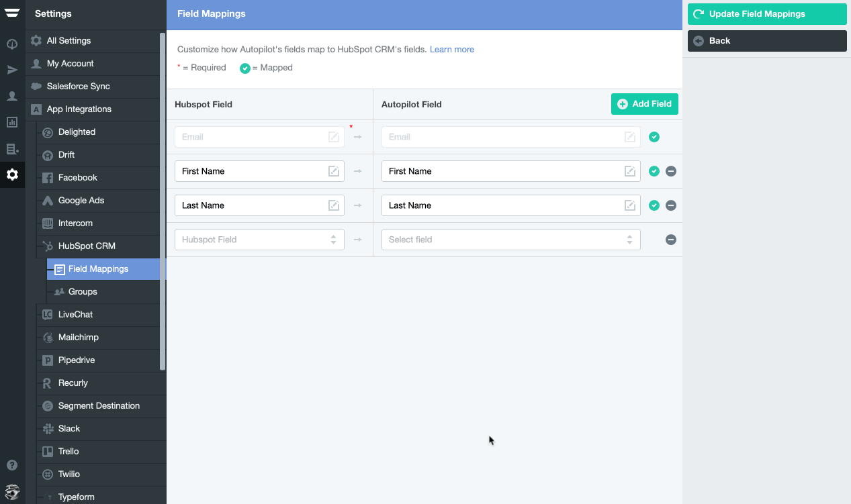Open the Hubspot Field selector dropdown

pos(259,239)
